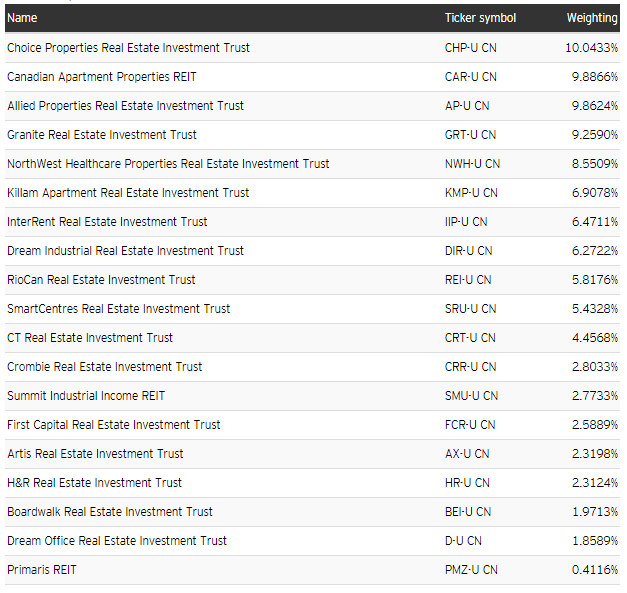627x593 pixels.
Task: Select Canadian Apartment Properties REIT row name
Action: click(102, 77)
